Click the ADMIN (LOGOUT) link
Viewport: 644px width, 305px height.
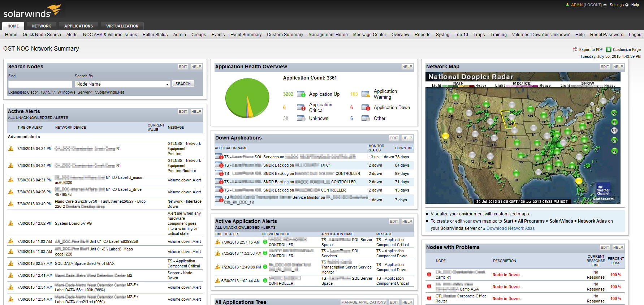pyautogui.click(x=587, y=5)
